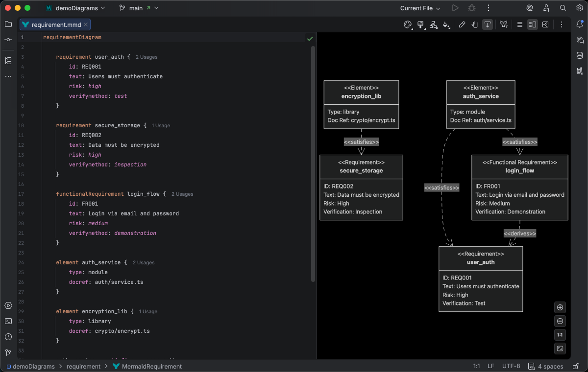Screen dimensions: 588x372
Task: Open the Git version control tool window
Action: pyautogui.click(x=8, y=352)
